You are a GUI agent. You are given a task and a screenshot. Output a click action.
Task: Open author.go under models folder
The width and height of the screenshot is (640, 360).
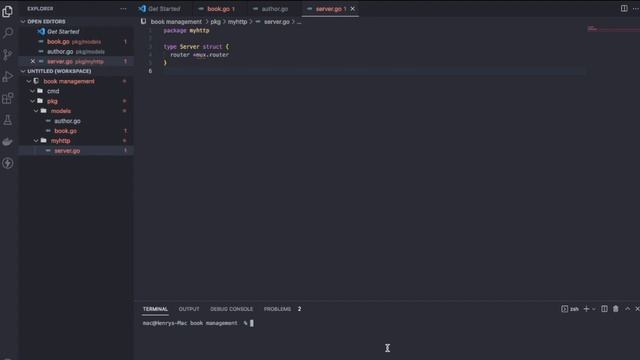76,121
